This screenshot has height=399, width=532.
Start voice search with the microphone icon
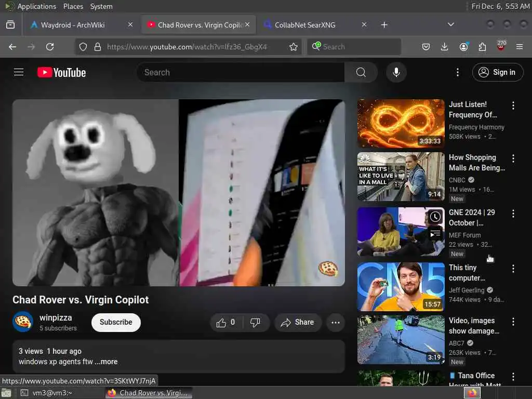(396, 72)
